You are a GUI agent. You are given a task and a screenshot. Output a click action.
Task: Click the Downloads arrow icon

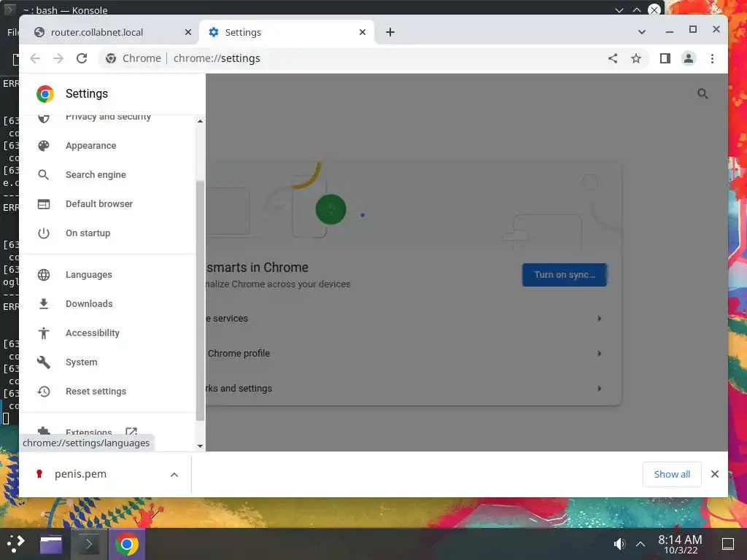[44, 304]
